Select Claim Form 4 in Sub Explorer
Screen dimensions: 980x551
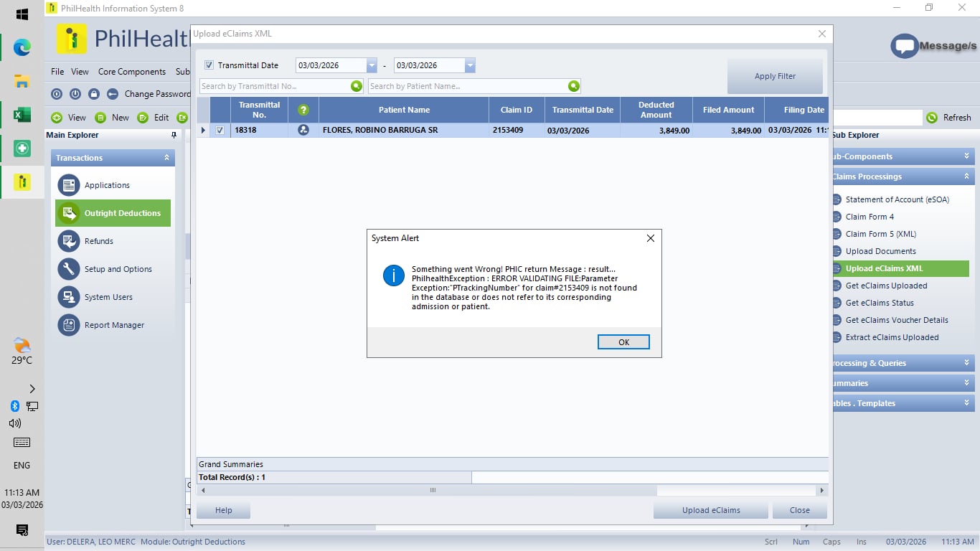click(x=870, y=217)
